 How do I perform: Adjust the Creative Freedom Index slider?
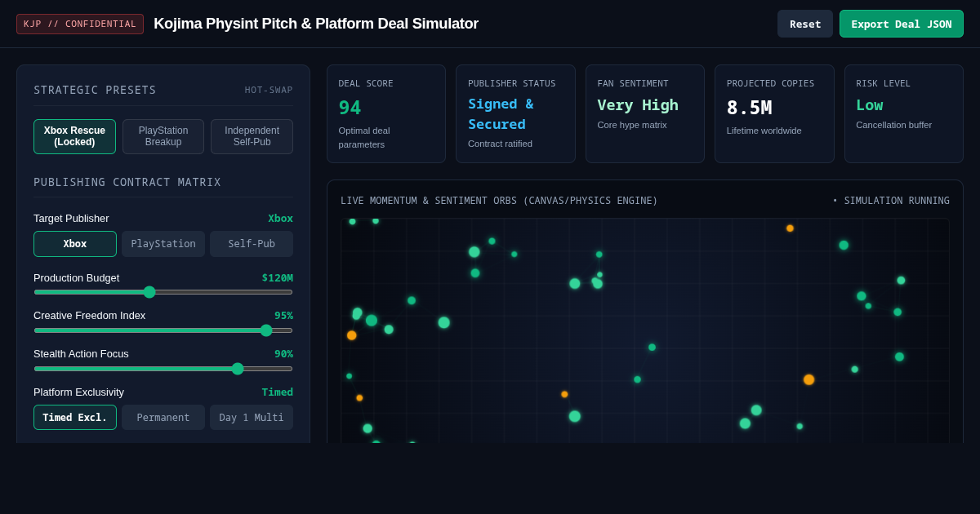tap(163, 330)
